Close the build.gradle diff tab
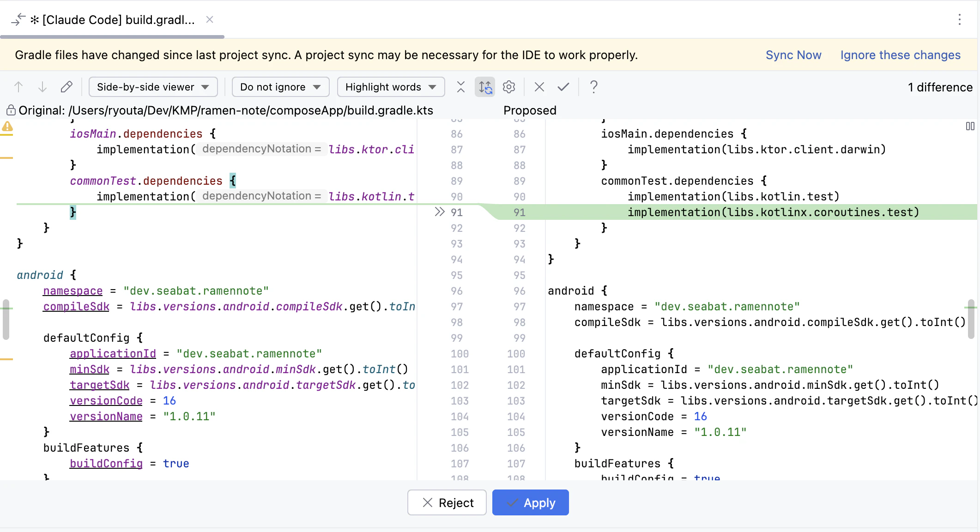The image size is (980, 532). pos(210,19)
